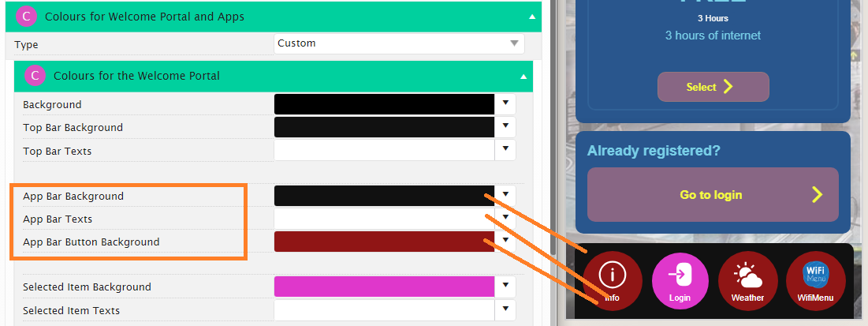Open Selected Item Background dropdown arrow
The width and height of the screenshot is (868, 326).
pos(505,287)
